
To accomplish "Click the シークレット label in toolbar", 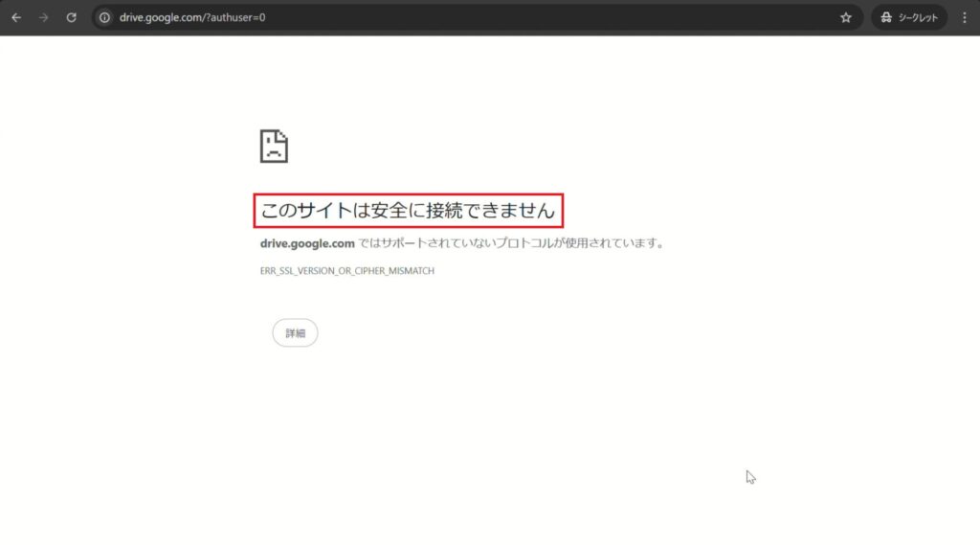I will coord(920,17).
